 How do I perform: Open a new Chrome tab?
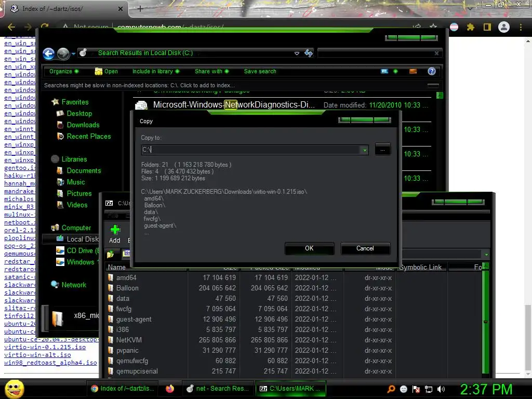140,9
